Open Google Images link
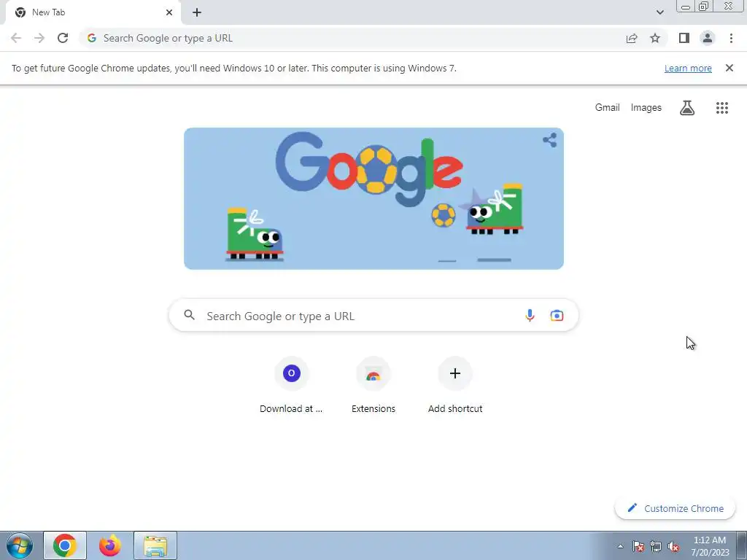747x560 pixels. (646, 108)
